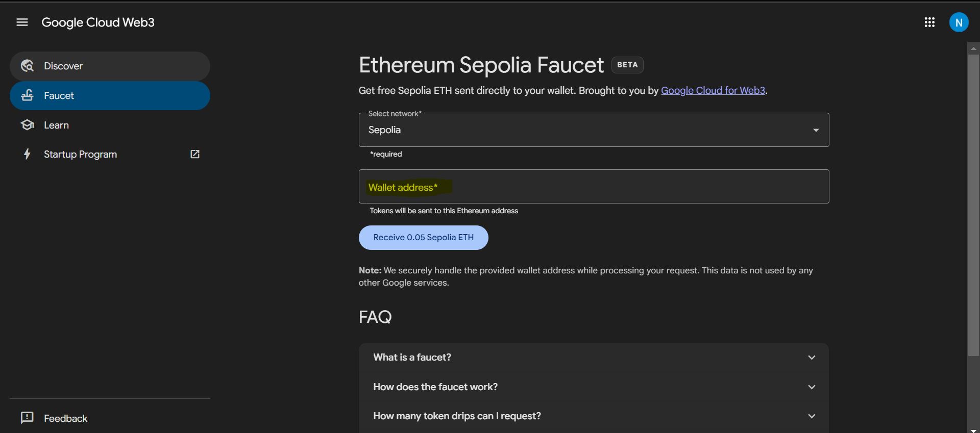Open the hamburger main menu
This screenshot has height=433, width=980.
[x=22, y=22]
